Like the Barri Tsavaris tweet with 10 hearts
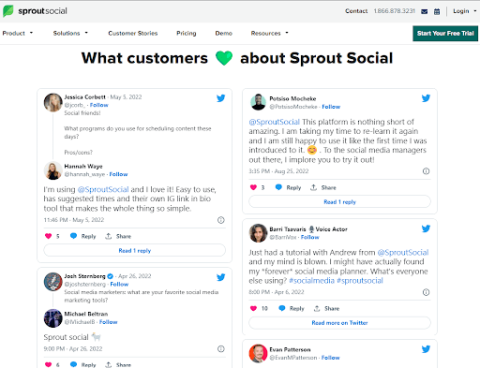480x368 pixels. click(253, 308)
